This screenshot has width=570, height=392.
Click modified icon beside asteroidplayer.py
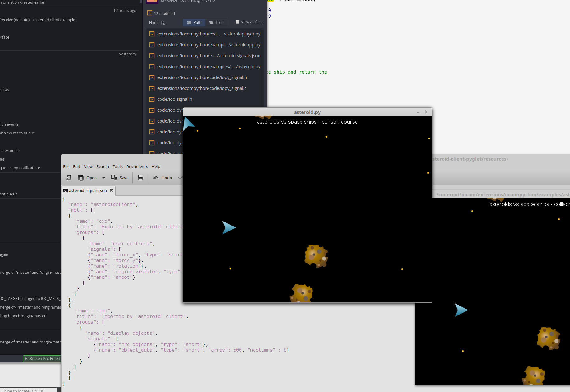point(152,34)
